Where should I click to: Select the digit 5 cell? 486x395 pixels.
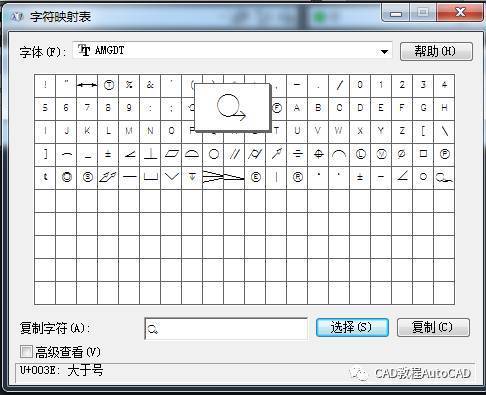point(45,108)
